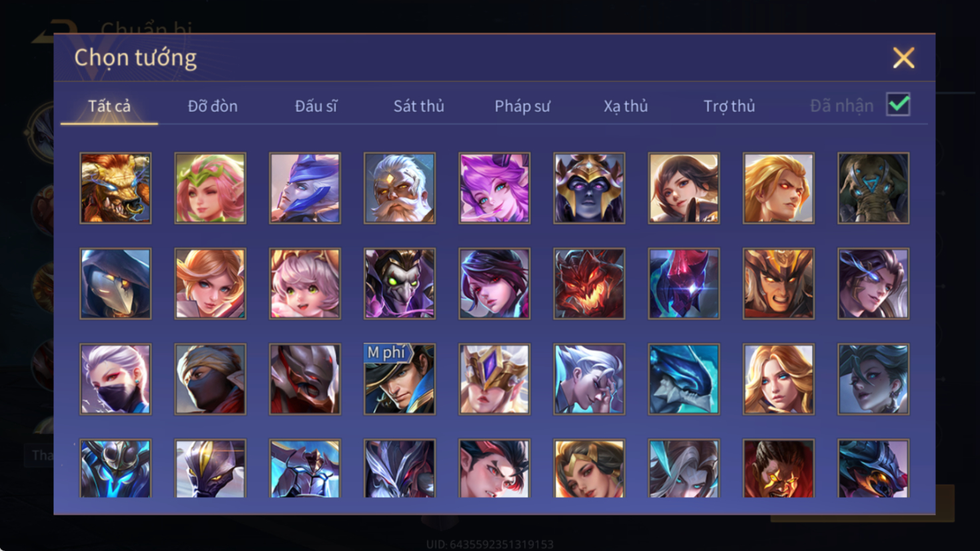This screenshot has width=980, height=551.
Task: Select the golden lion beast hero portrait
Action: (115, 188)
